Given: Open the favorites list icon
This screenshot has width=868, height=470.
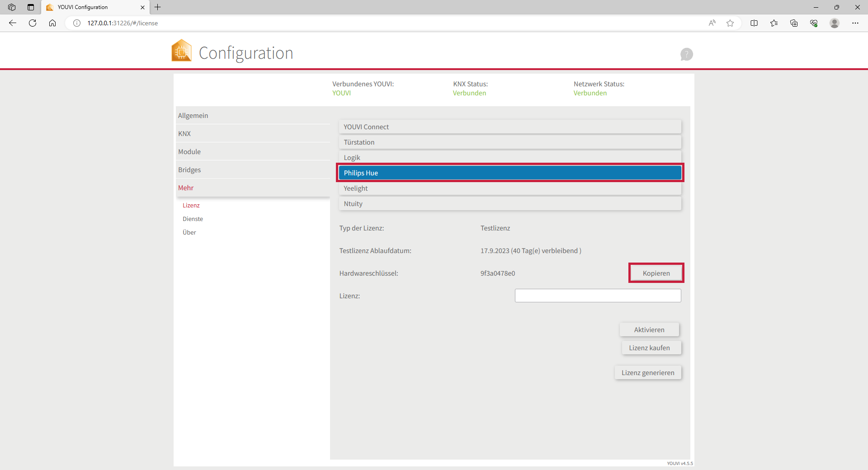Looking at the screenshot, I should [x=774, y=23].
